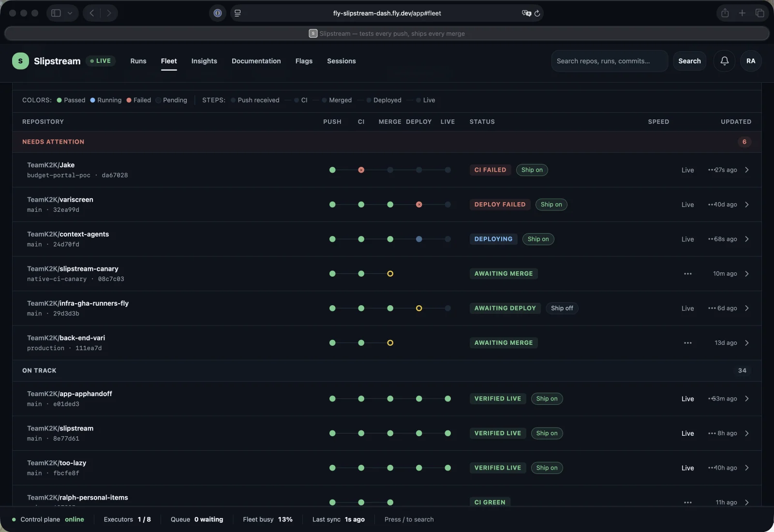Click the DEPLOY FAILED status badge
The image size is (774, 532).
(500, 205)
